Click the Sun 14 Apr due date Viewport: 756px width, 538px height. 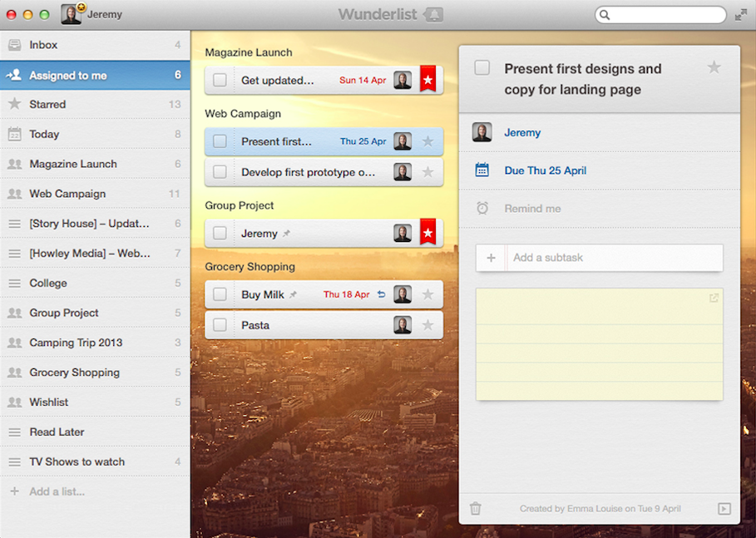[363, 80]
